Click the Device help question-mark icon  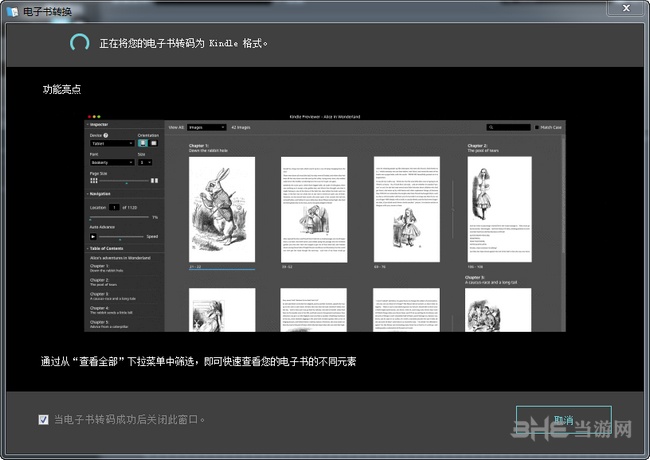click(106, 135)
